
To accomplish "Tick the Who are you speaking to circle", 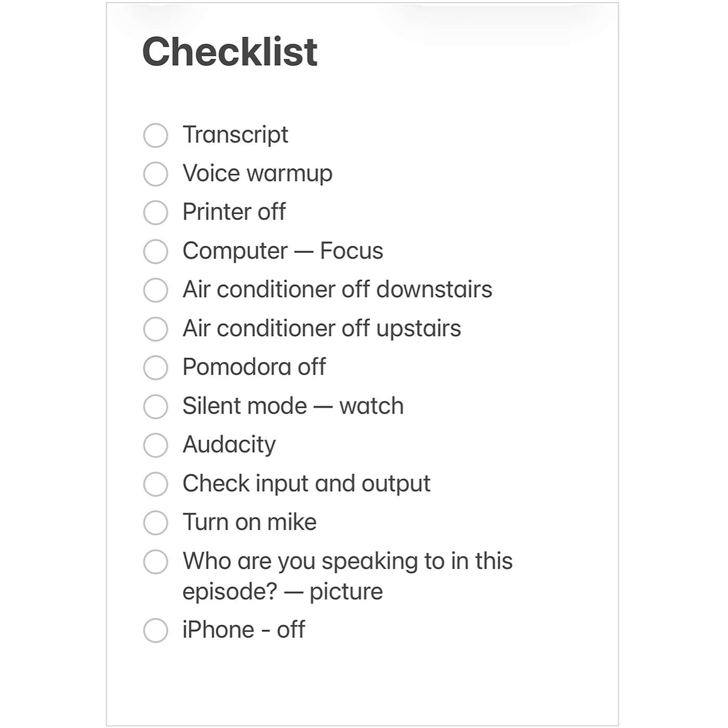I will tap(155, 562).
